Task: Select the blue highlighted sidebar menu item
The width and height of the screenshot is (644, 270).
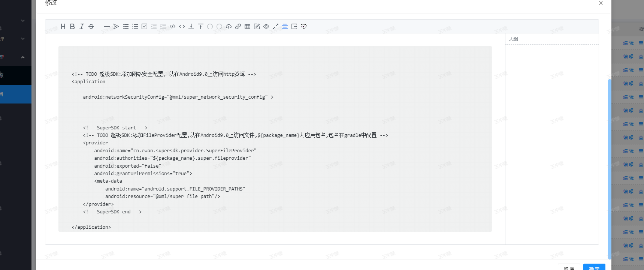Action: pyautogui.click(x=16, y=94)
